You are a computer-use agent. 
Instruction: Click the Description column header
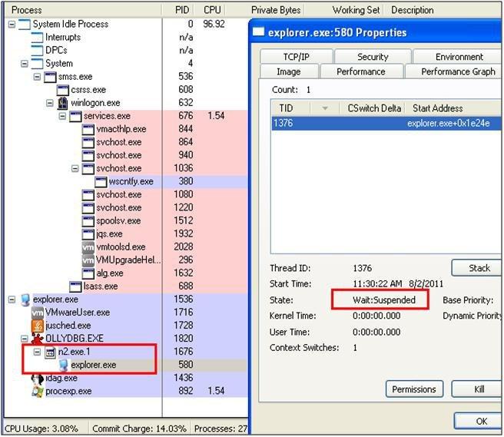coord(443,10)
